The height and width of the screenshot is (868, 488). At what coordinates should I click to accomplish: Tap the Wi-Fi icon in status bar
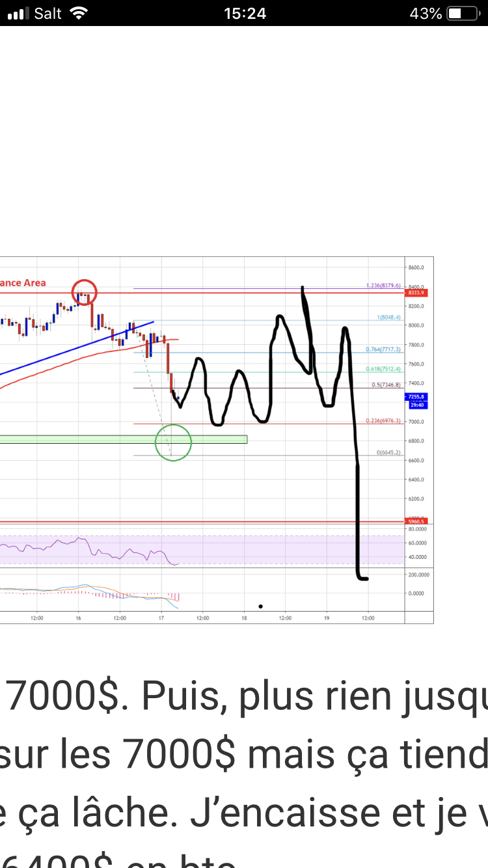pyautogui.click(x=79, y=13)
